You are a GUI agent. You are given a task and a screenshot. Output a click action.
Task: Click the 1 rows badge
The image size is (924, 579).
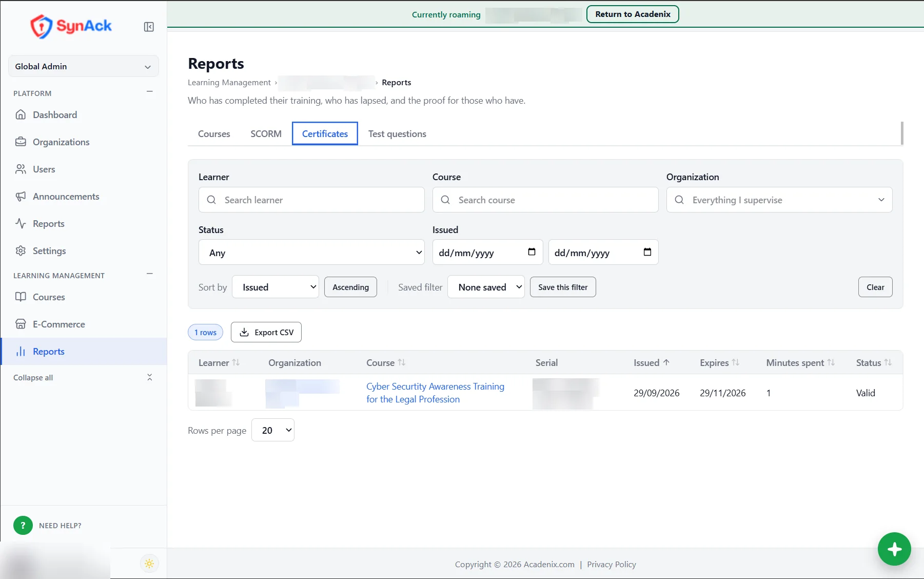pos(205,332)
